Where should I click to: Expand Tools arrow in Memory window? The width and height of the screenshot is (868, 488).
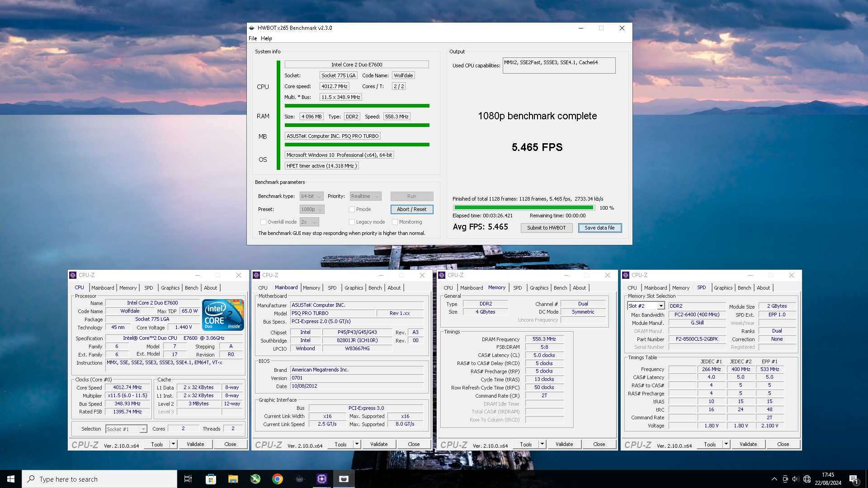[x=542, y=445]
